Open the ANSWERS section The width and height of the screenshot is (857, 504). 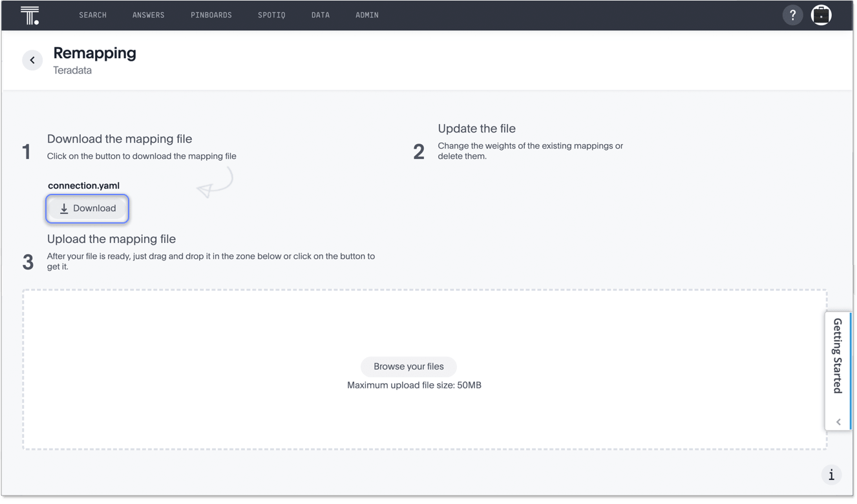148,14
